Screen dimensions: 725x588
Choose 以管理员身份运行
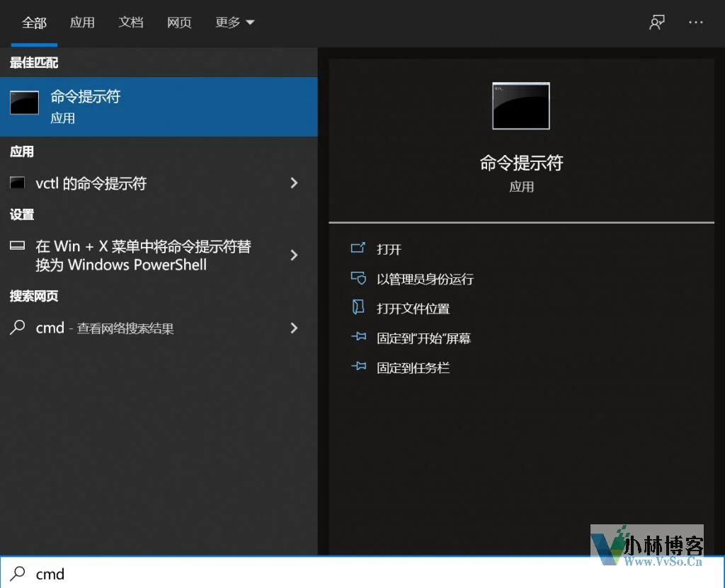[x=425, y=279]
